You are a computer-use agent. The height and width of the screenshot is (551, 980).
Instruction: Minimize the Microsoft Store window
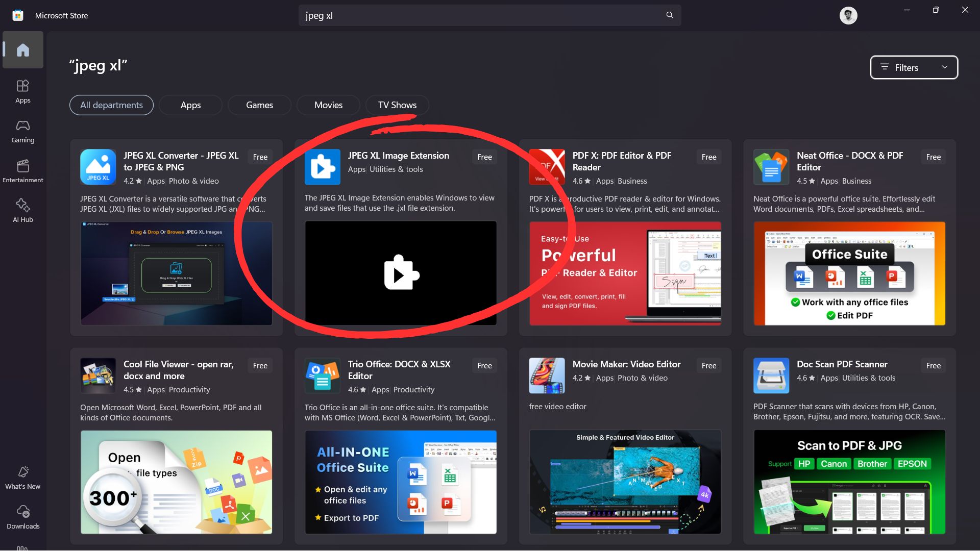pos(906,10)
